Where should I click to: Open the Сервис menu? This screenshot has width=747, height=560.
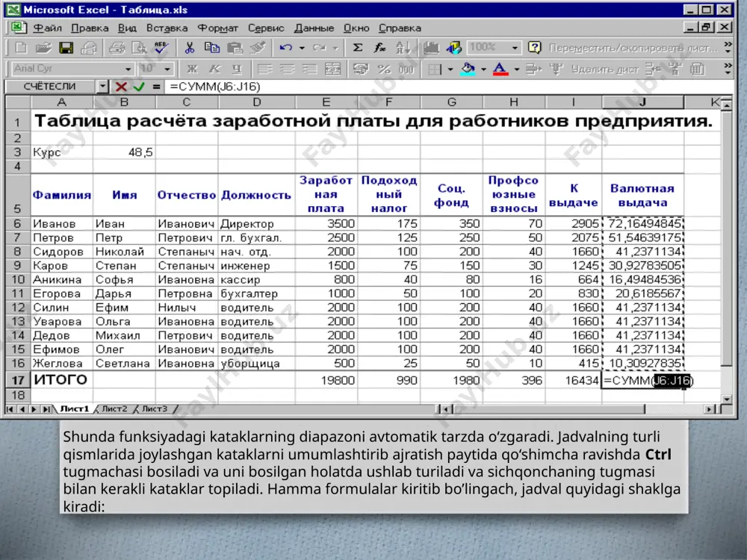(x=266, y=28)
